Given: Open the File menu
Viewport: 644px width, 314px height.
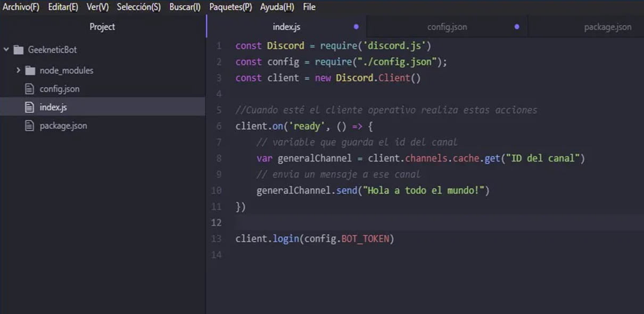Looking at the screenshot, I should [309, 7].
